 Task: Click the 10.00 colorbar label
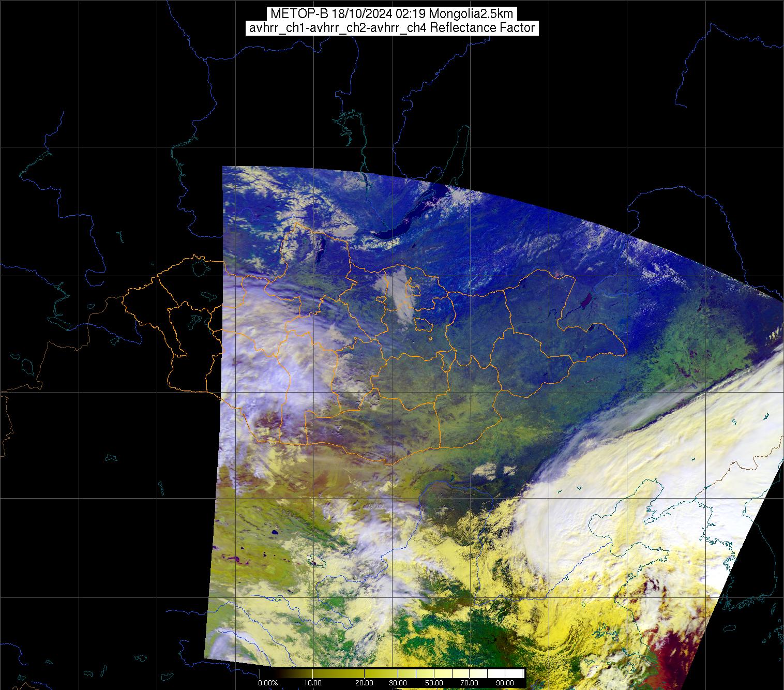click(x=313, y=683)
